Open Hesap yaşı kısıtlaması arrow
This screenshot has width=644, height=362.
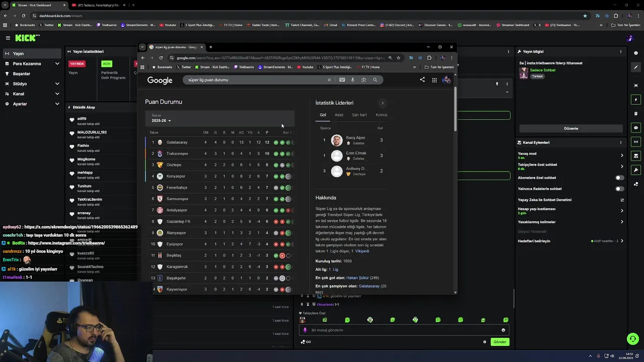[x=622, y=211]
